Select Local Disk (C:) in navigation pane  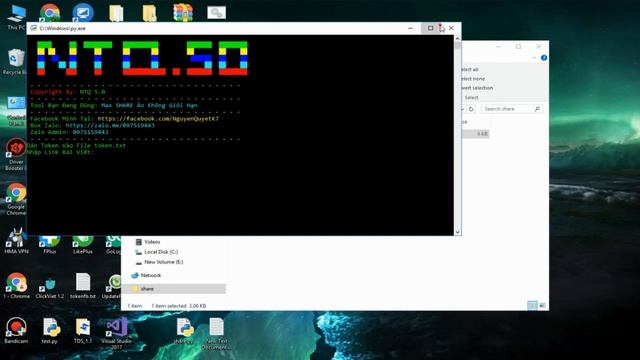click(161, 252)
